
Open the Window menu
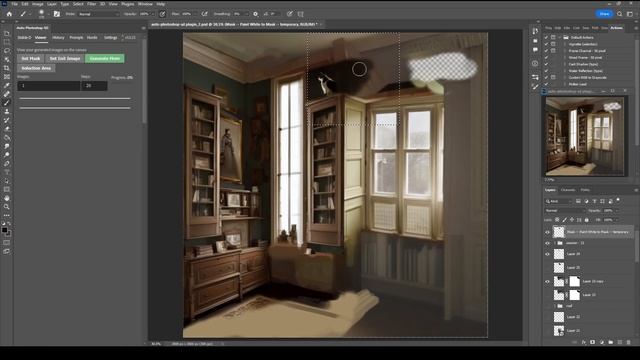point(145,4)
